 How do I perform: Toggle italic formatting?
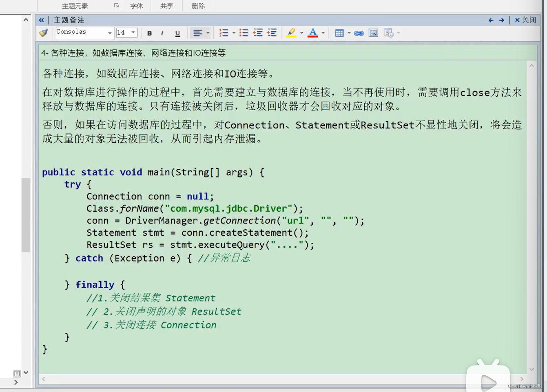162,33
